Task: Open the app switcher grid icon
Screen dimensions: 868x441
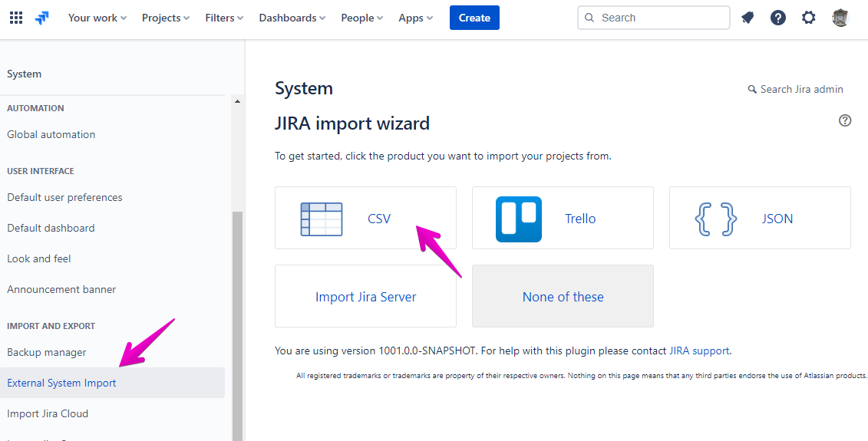Action: (x=15, y=18)
